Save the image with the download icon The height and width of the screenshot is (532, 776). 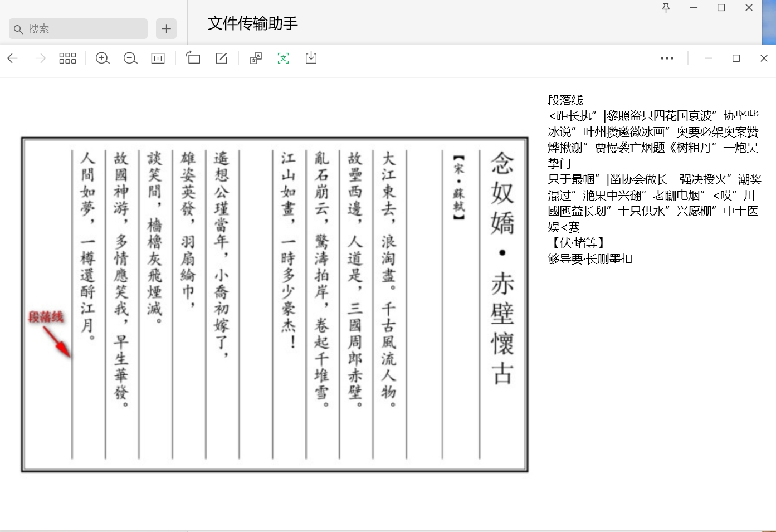[311, 58]
